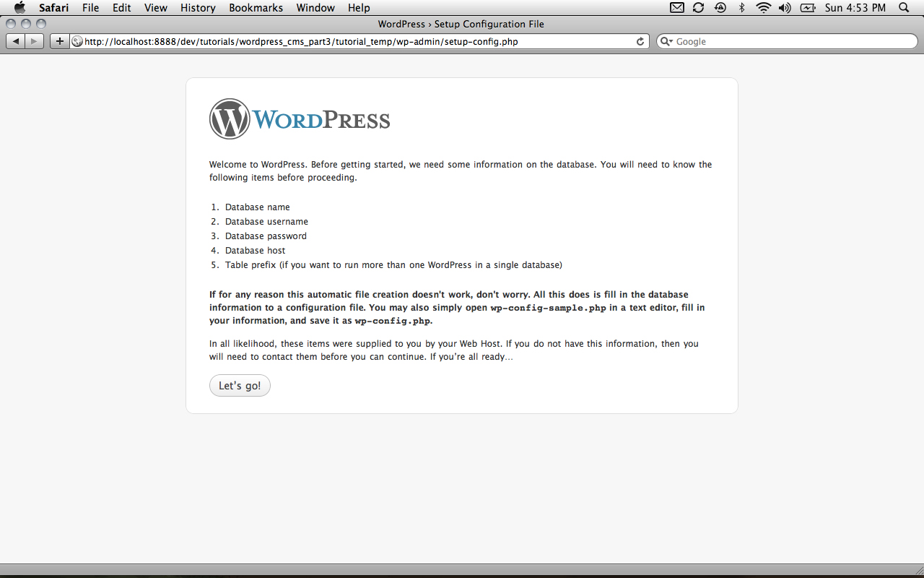Open the volume control icon

(786, 8)
